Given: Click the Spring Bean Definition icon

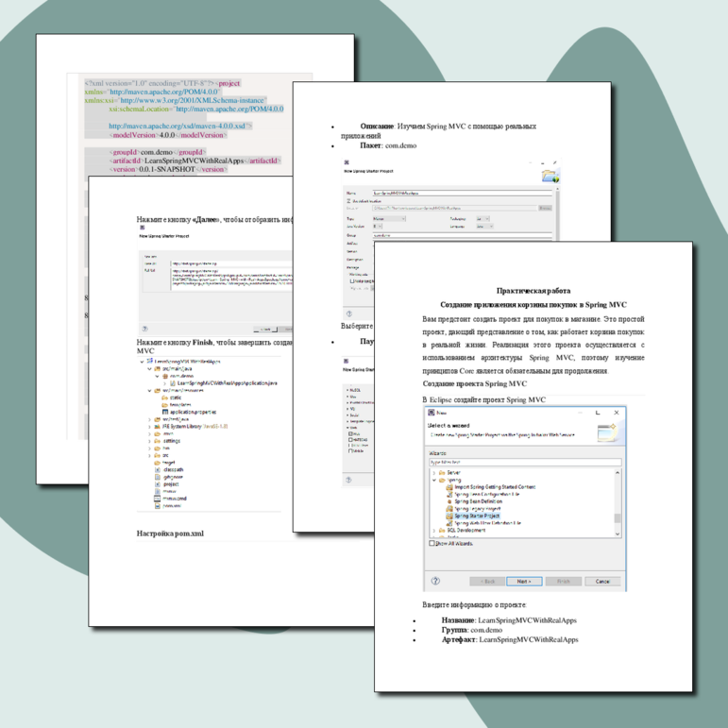Looking at the screenshot, I should click(449, 500).
